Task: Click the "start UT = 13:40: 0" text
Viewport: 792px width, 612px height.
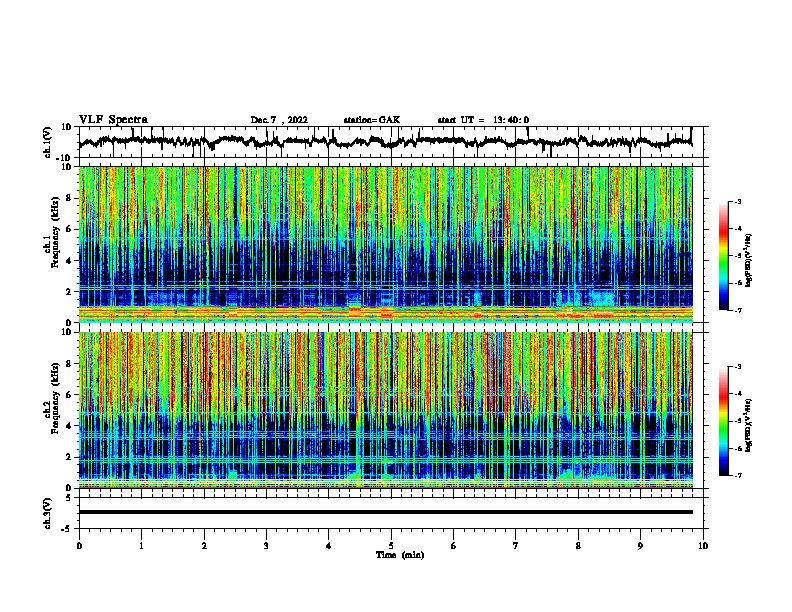Action: 483,120
